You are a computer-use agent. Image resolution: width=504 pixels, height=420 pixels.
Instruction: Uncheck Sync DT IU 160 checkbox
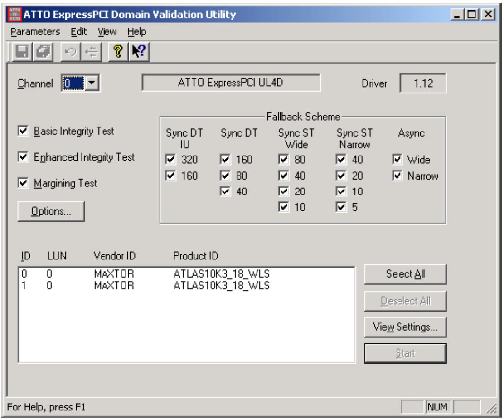pyautogui.click(x=170, y=176)
